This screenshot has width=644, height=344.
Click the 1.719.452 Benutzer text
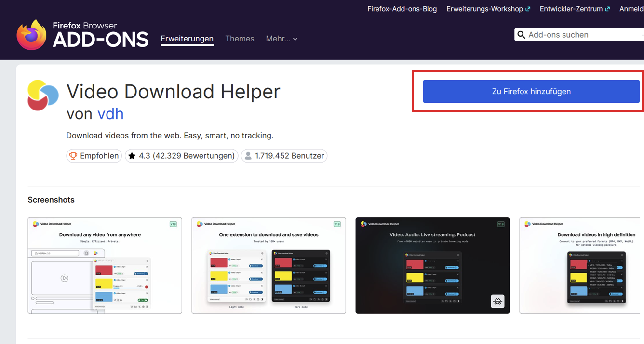(x=290, y=156)
